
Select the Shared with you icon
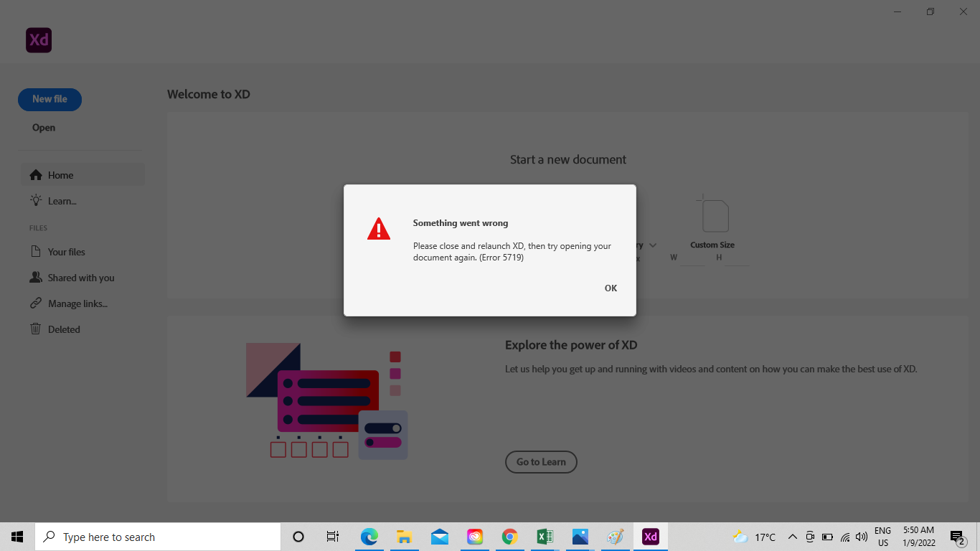[x=36, y=277]
